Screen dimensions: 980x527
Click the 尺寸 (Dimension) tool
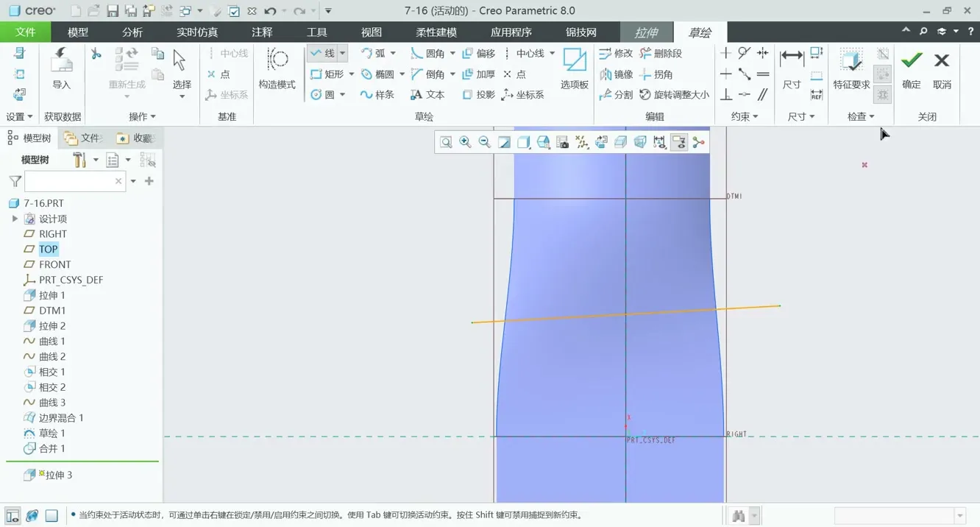click(x=792, y=68)
